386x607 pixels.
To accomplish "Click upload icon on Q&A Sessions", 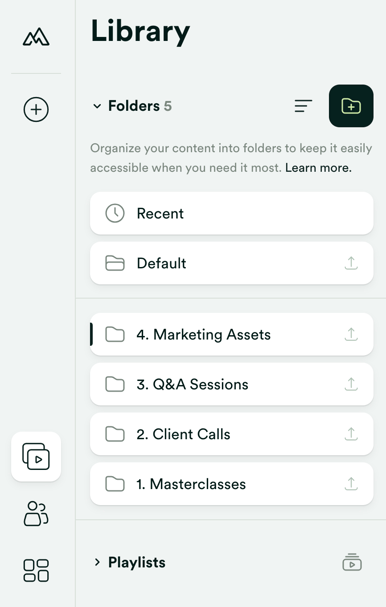I will click(x=351, y=384).
